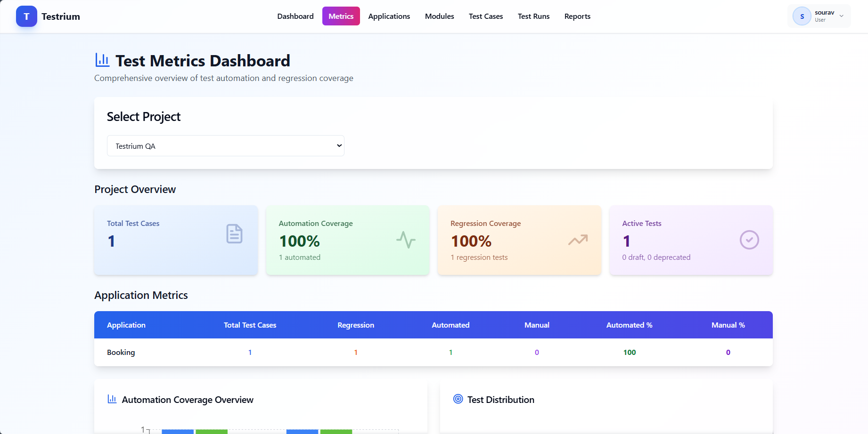Click the bar chart icon beside Test Metrics Dashboard
Viewport: 868px width, 434px height.
coord(102,60)
